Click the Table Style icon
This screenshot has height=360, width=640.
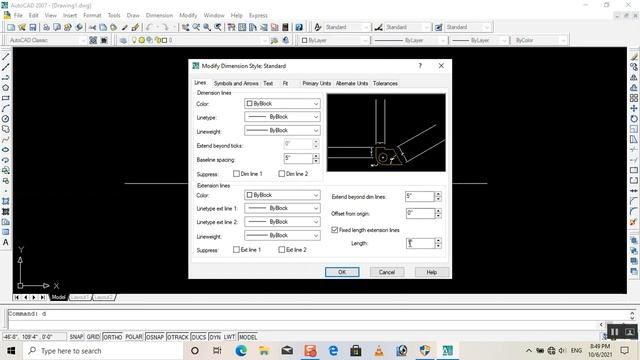pos(438,27)
